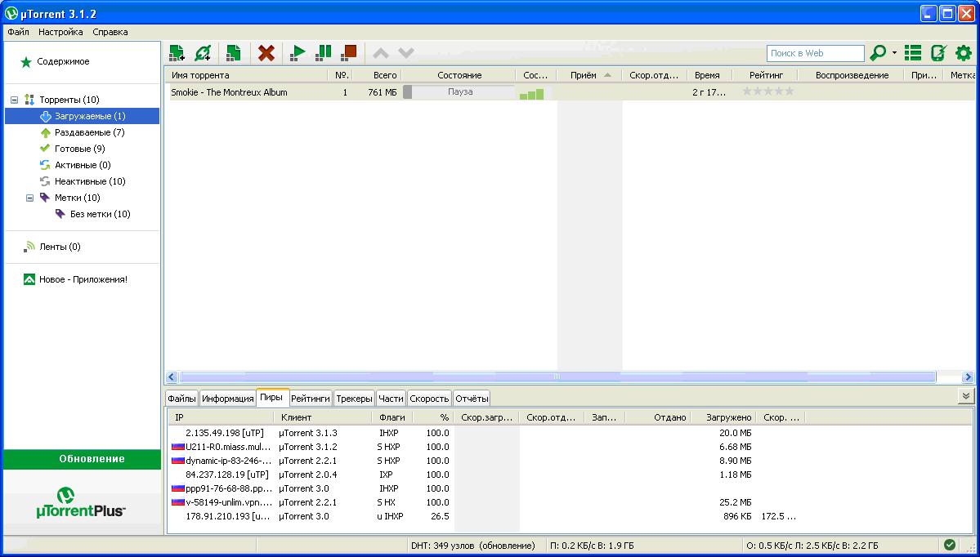Switch to the Части tab
980x557 pixels.
click(x=392, y=399)
